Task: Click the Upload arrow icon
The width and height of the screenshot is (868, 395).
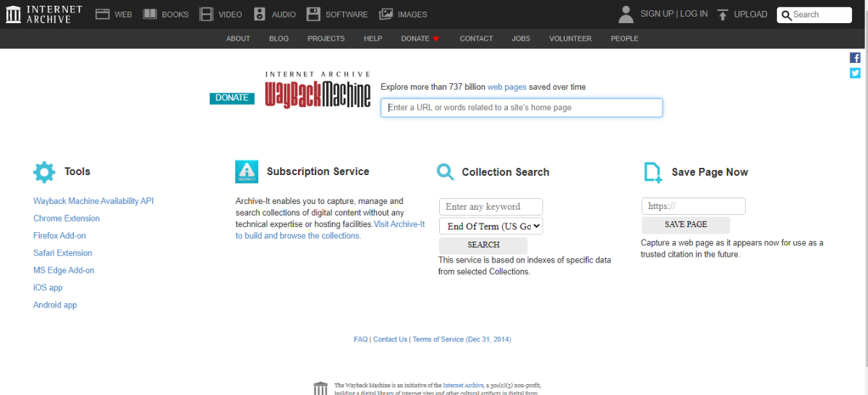Action: coord(723,14)
